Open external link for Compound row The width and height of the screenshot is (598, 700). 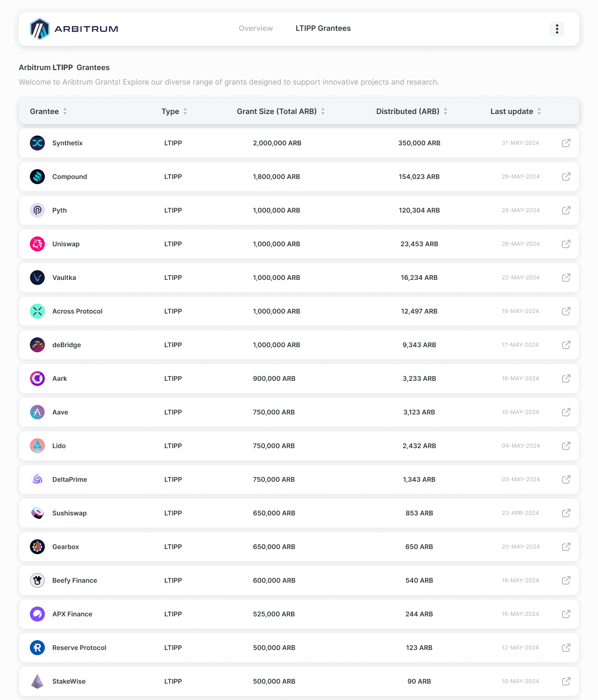coord(566,177)
